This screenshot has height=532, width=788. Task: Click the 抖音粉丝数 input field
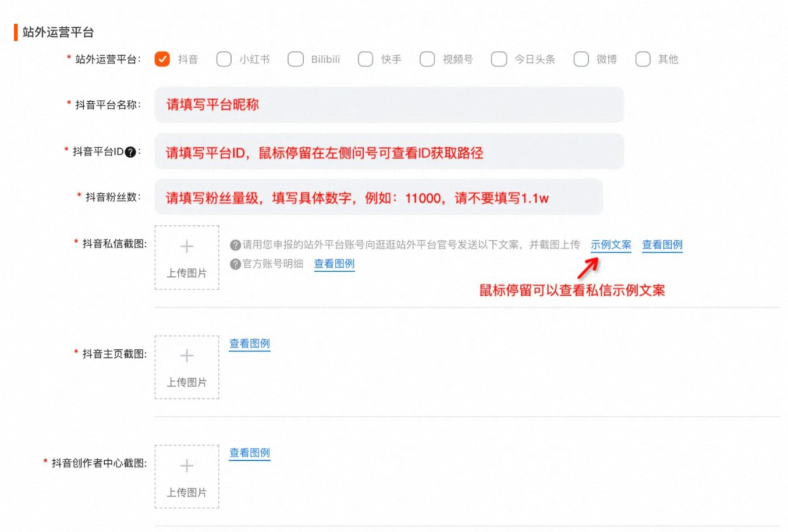(378, 197)
